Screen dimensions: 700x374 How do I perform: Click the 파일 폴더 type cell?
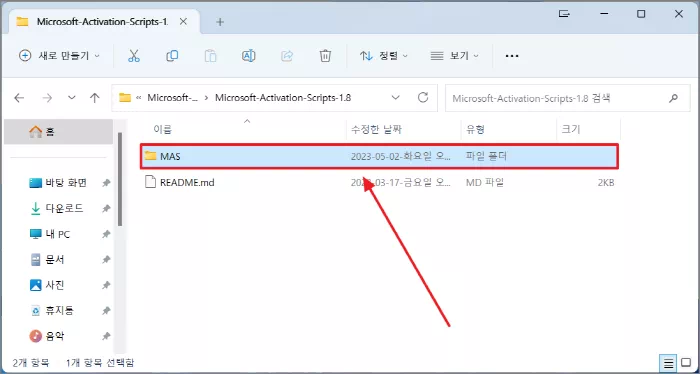coord(487,156)
